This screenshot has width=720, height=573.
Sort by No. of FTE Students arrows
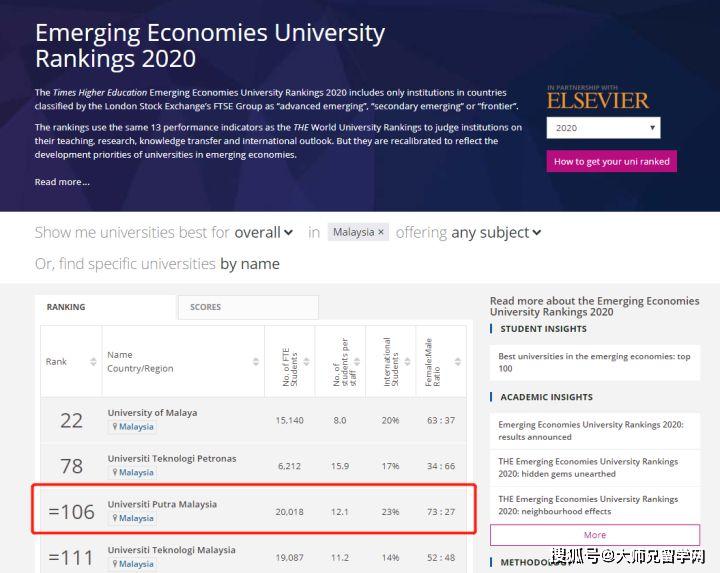[x=307, y=361]
